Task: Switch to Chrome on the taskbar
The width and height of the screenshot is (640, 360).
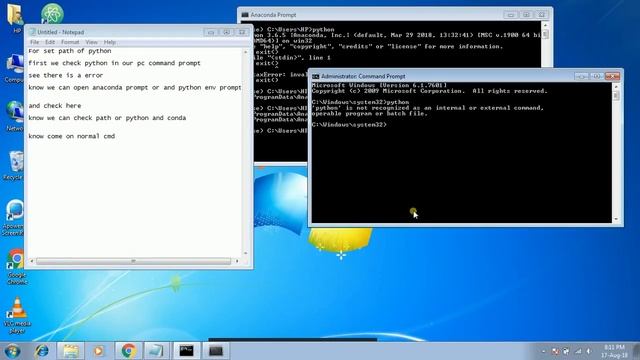Action: click(128, 351)
